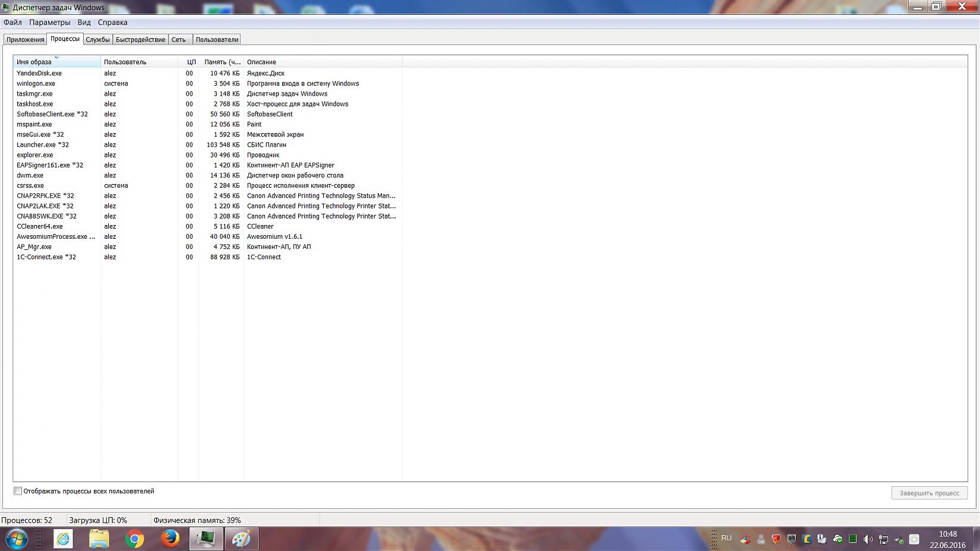Click the green CPU meter tray icon
This screenshot has height=551, width=980.
[x=853, y=539]
